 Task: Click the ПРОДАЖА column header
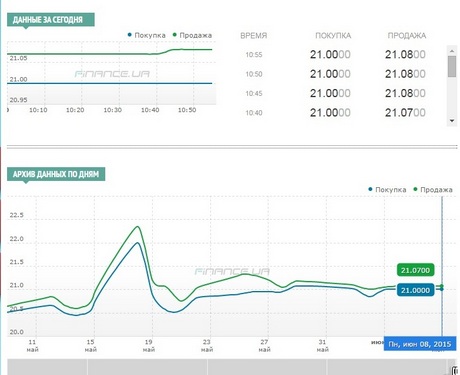(407, 36)
